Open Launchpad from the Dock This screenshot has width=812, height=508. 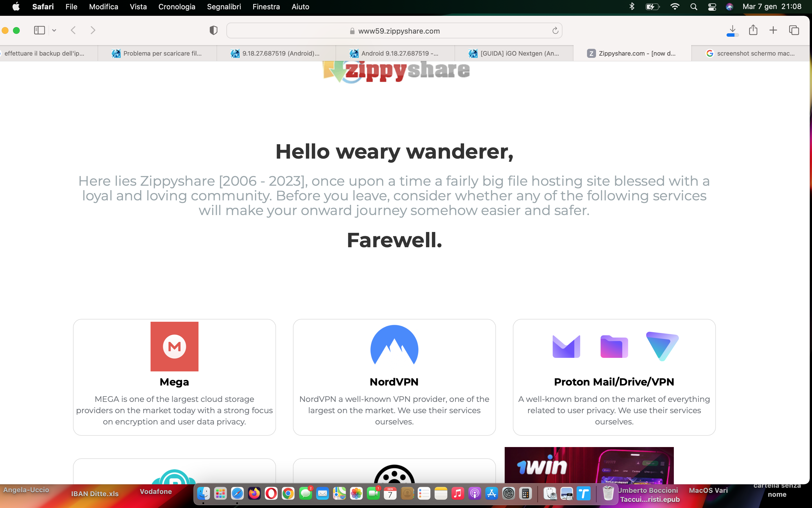220,494
